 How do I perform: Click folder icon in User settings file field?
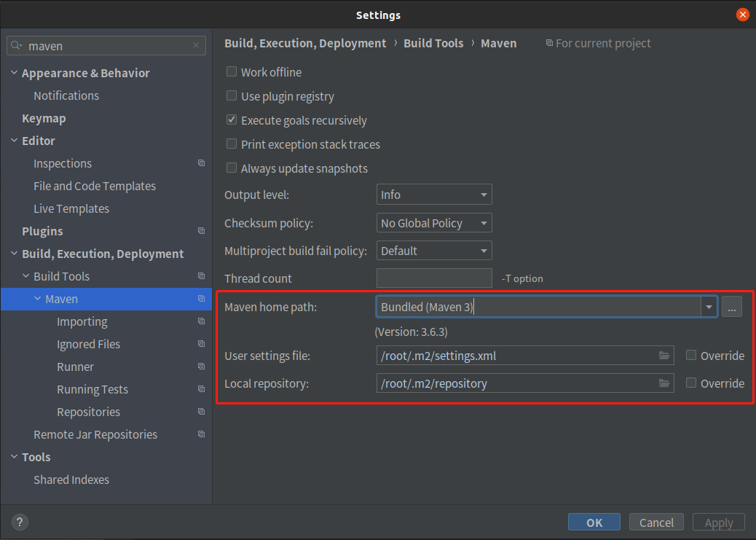point(664,356)
